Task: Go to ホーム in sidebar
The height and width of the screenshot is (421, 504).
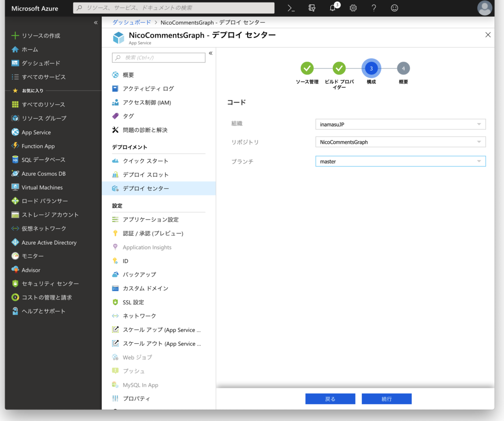Action: pyautogui.click(x=30, y=50)
